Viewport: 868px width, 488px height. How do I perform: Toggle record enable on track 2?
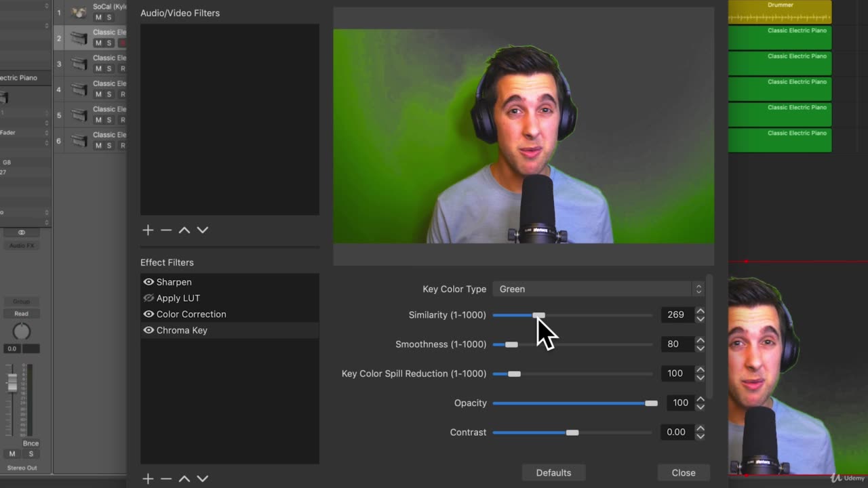pos(123,43)
